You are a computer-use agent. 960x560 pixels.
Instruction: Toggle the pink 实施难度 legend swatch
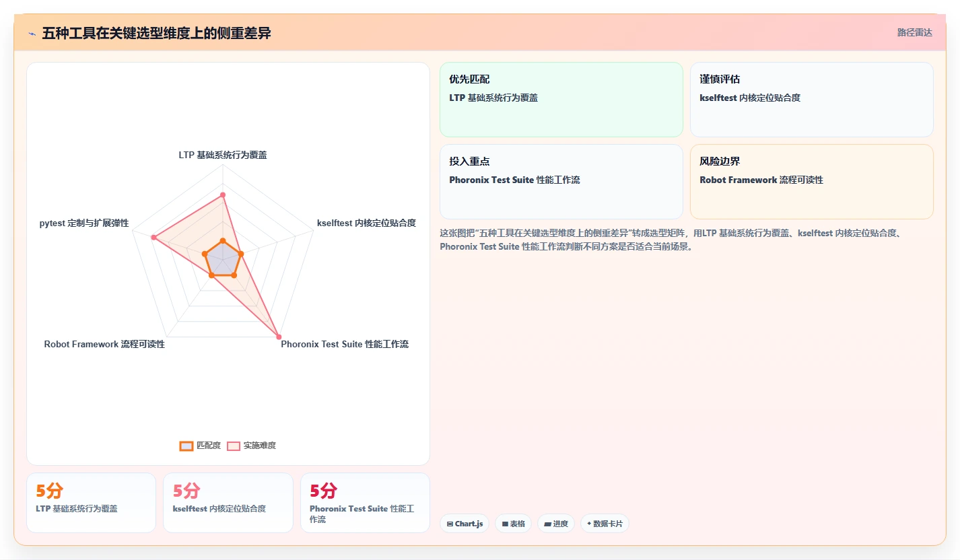(234, 446)
